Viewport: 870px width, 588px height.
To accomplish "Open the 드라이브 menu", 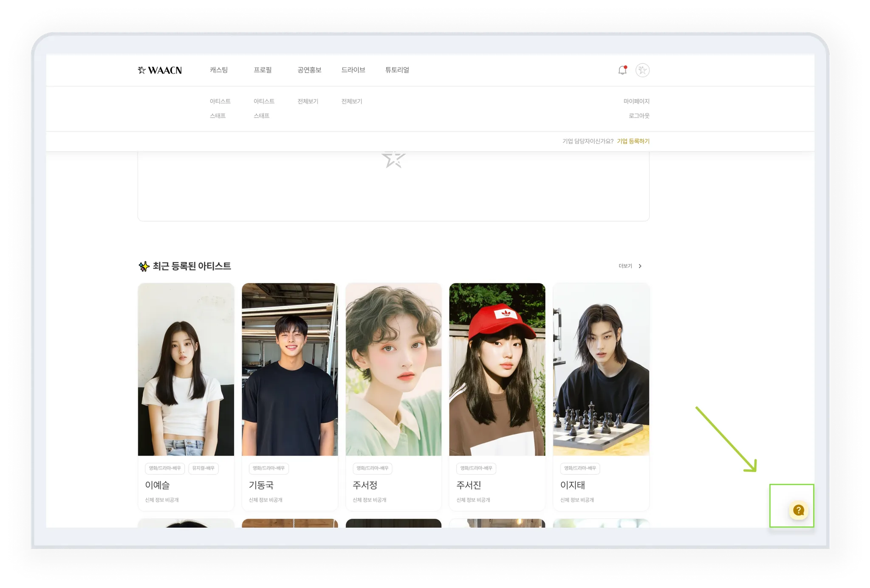I will (x=353, y=70).
